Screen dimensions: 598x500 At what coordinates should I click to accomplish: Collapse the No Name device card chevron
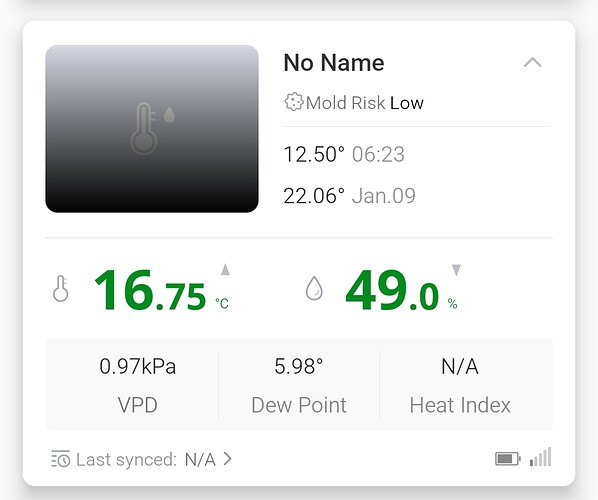point(532,62)
